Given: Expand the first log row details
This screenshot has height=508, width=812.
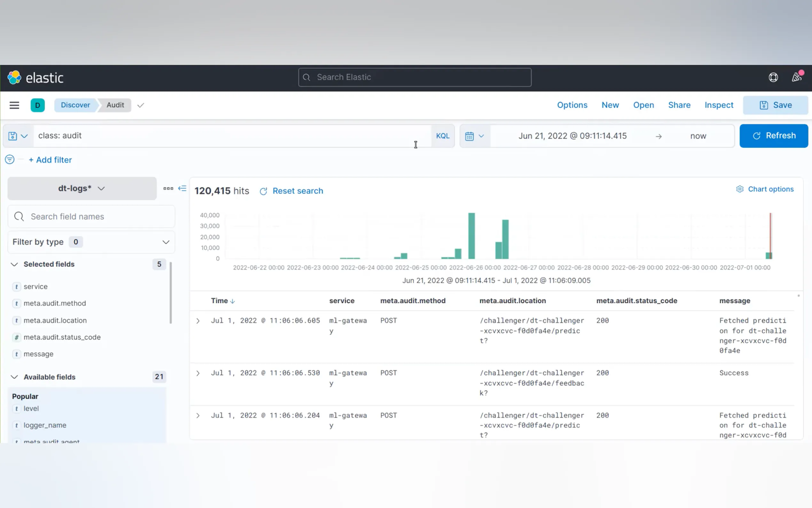Looking at the screenshot, I should click(198, 321).
